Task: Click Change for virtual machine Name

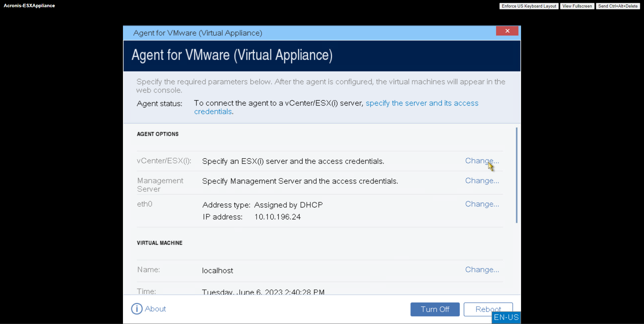Action: (482, 270)
